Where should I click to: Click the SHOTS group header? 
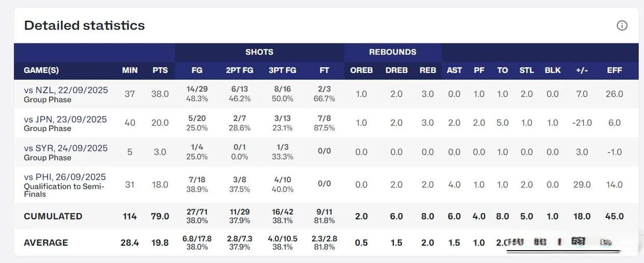click(259, 52)
